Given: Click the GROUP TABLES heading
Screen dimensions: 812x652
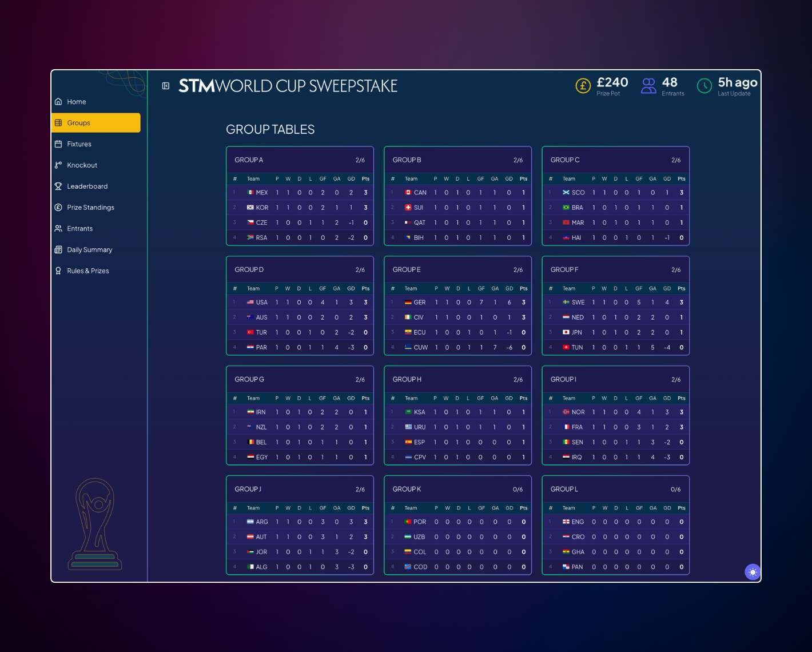Looking at the screenshot, I should coord(270,129).
